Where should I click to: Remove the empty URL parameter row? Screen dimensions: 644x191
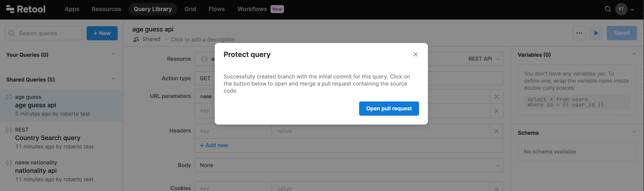coord(497,111)
